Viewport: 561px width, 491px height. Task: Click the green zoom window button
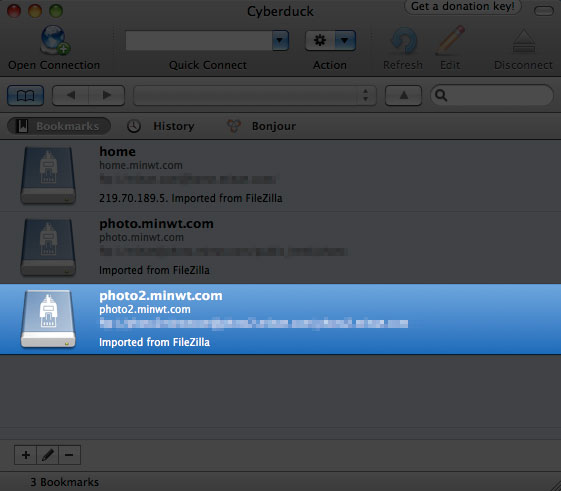coord(56,11)
